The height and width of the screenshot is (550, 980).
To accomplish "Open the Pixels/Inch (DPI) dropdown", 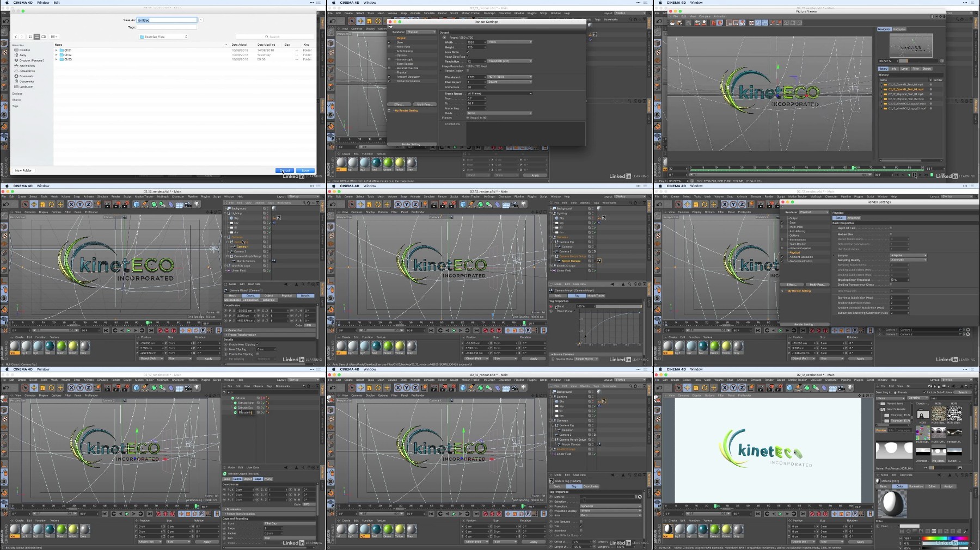I will point(510,61).
